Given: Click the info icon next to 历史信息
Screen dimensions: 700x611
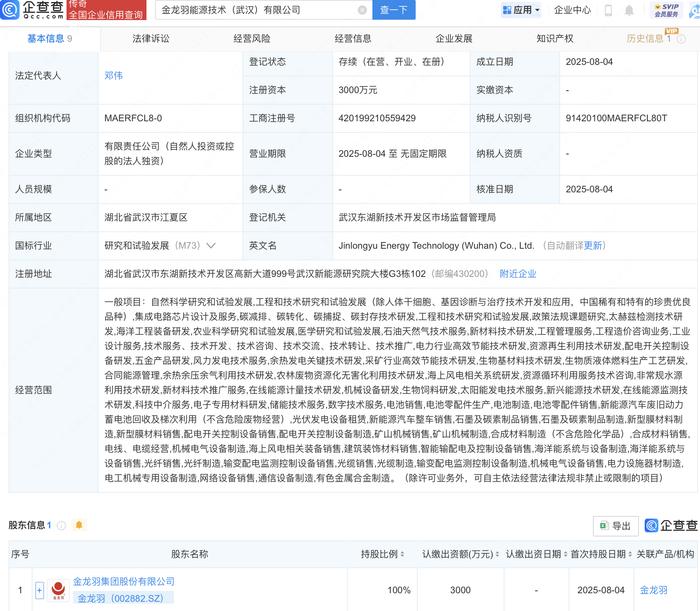Looking at the screenshot, I should pos(681,39).
